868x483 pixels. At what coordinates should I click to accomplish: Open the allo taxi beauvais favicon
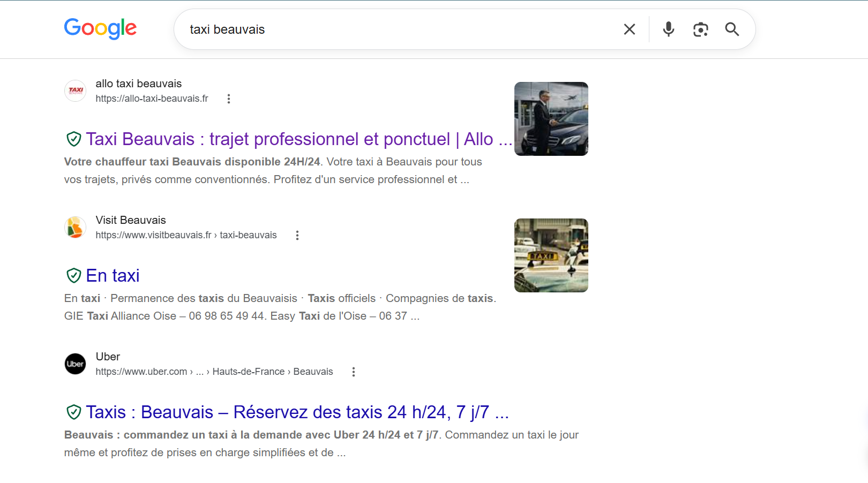76,91
